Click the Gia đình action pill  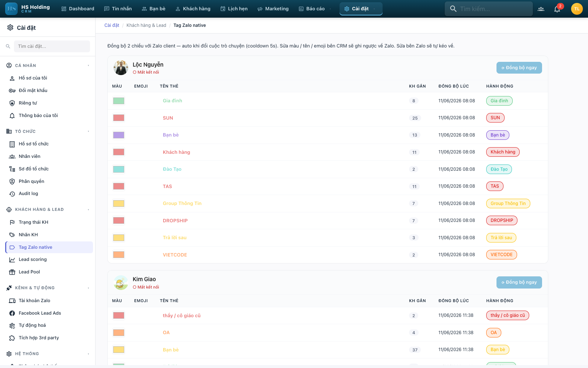499,101
